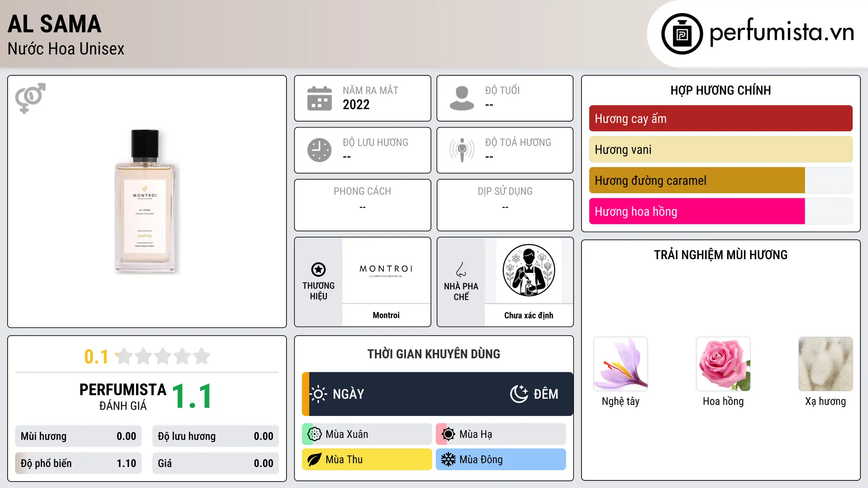Click the star badge icon above Thương hiệu

[x=318, y=269]
